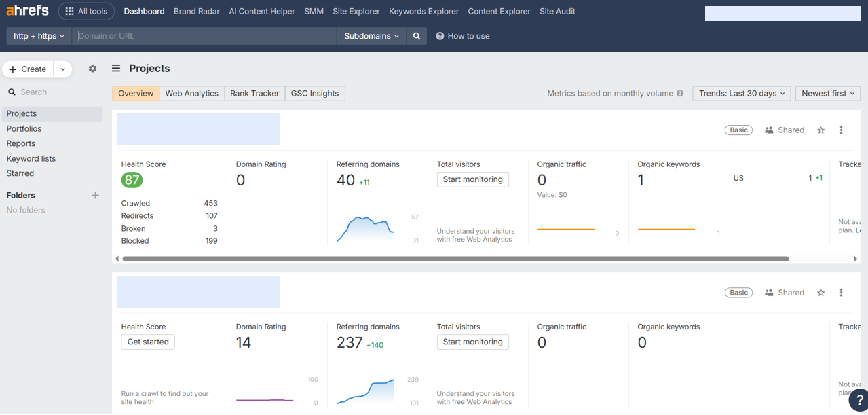This screenshot has width=868, height=415.
Task: Open Content Explorer
Action: pyautogui.click(x=499, y=11)
